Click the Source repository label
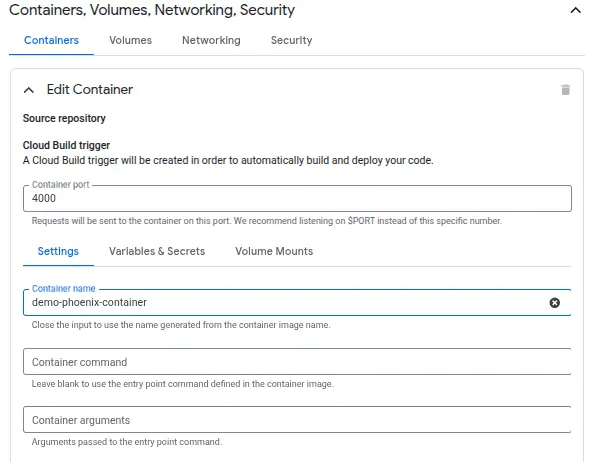Viewport: 615px width, 462px height. [x=64, y=118]
